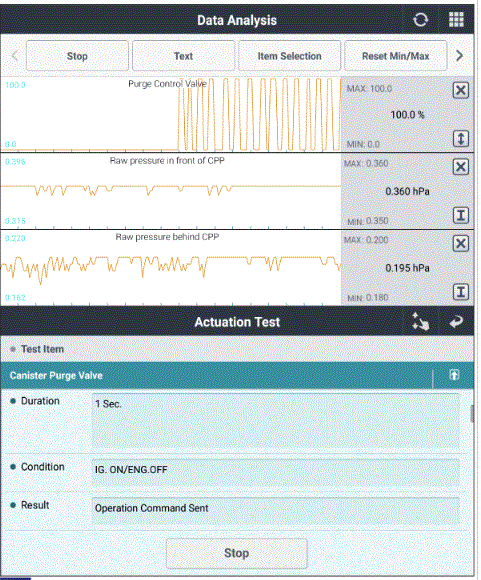Viewport: 481px width, 580px height.
Task: Click the MIN: 0.180 reading
Action: point(368,298)
